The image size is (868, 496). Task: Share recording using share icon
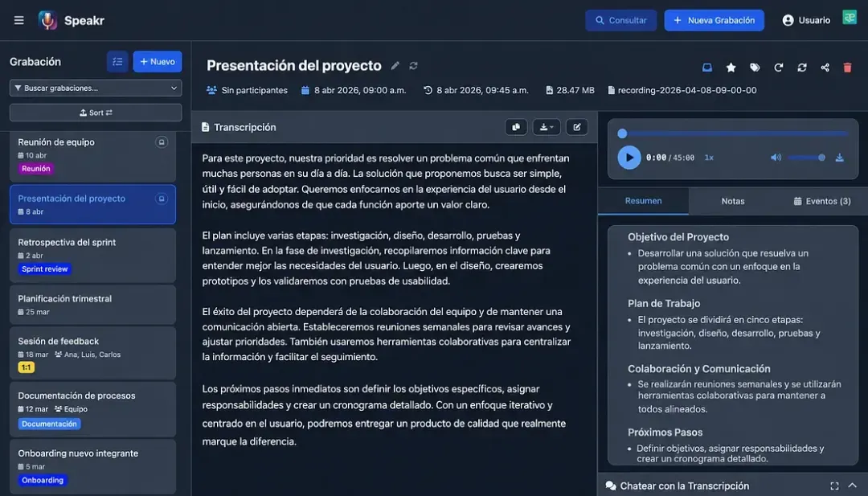click(825, 68)
